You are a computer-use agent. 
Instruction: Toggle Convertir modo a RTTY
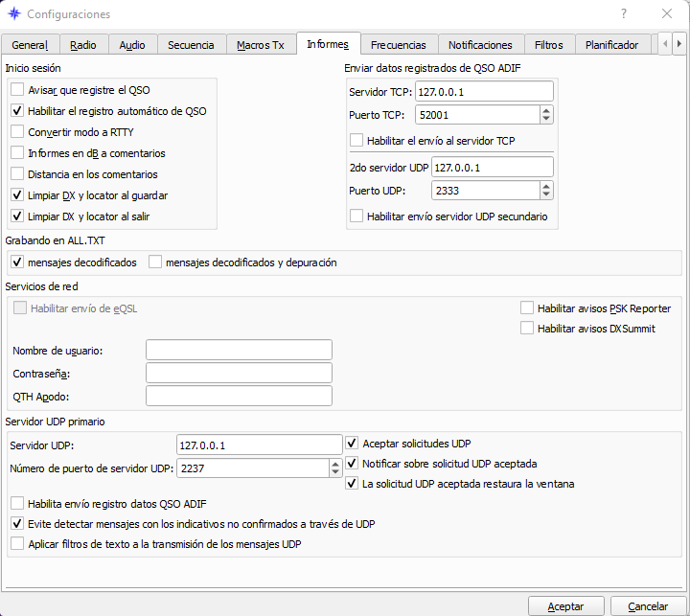click(17, 132)
